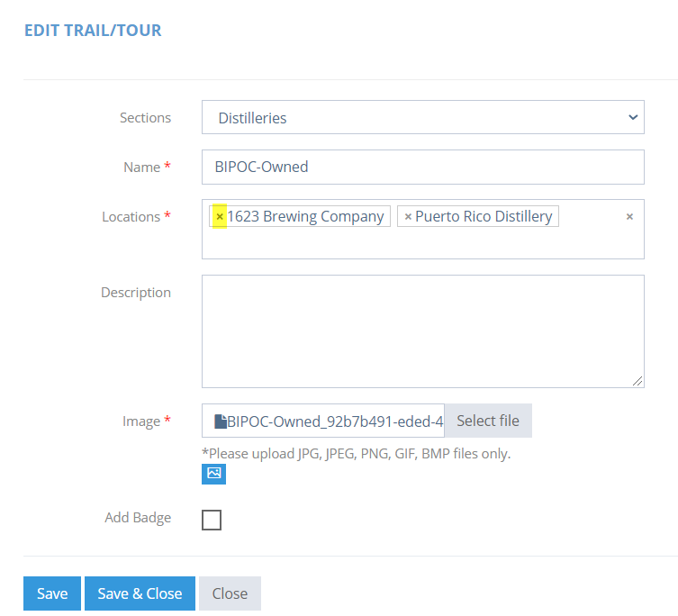The width and height of the screenshot is (678, 616).
Task: Remove Puerto Rico Distillery location tag
Action: (x=408, y=216)
